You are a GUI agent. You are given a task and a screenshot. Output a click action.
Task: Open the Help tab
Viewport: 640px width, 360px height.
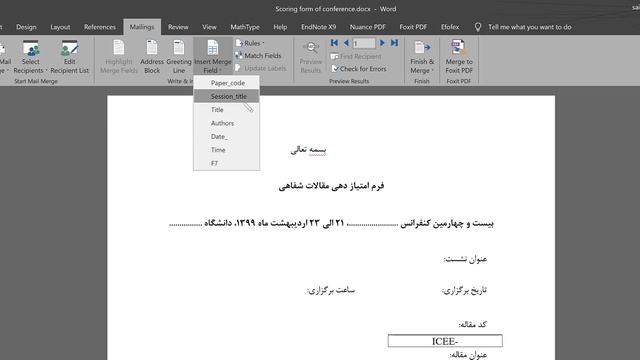click(x=280, y=27)
